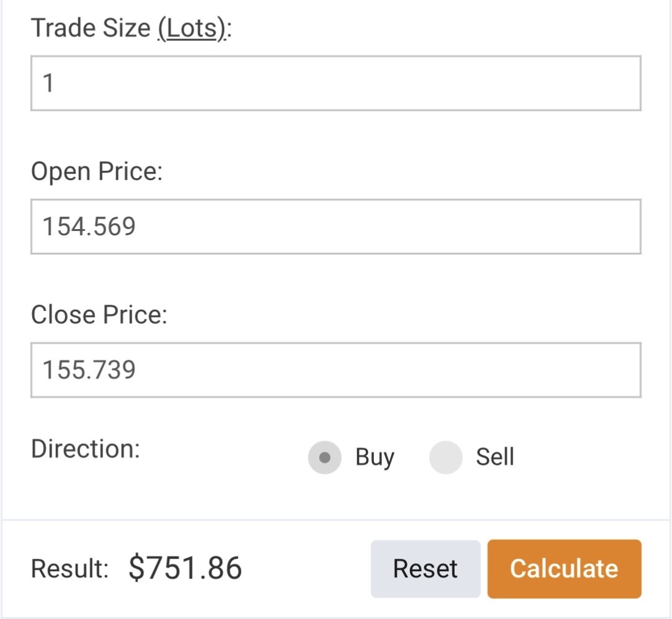
Task: Select the Sell direction radio button
Action: point(445,458)
